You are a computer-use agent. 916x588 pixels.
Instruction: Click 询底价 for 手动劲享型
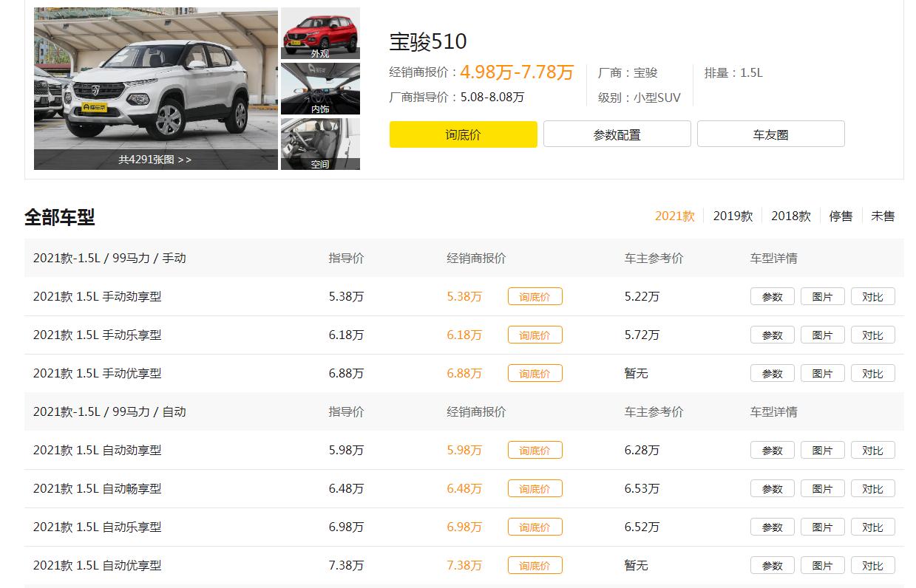535,296
